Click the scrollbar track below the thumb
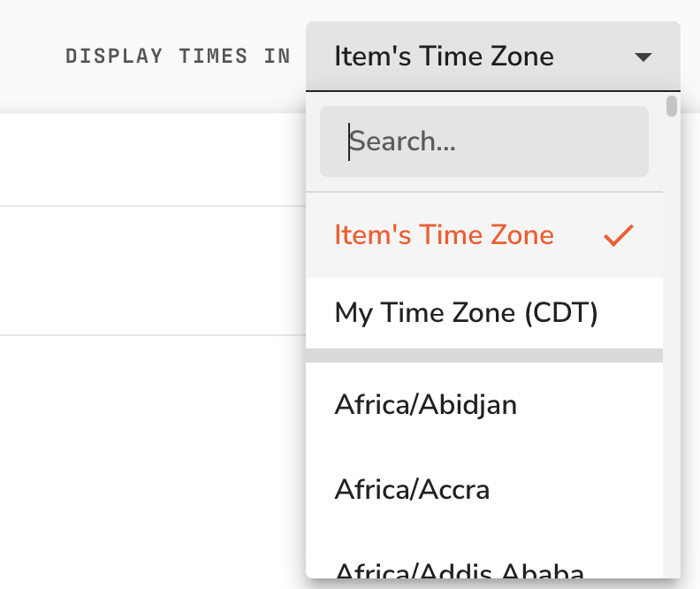The width and height of the screenshot is (700, 589). tap(672, 348)
